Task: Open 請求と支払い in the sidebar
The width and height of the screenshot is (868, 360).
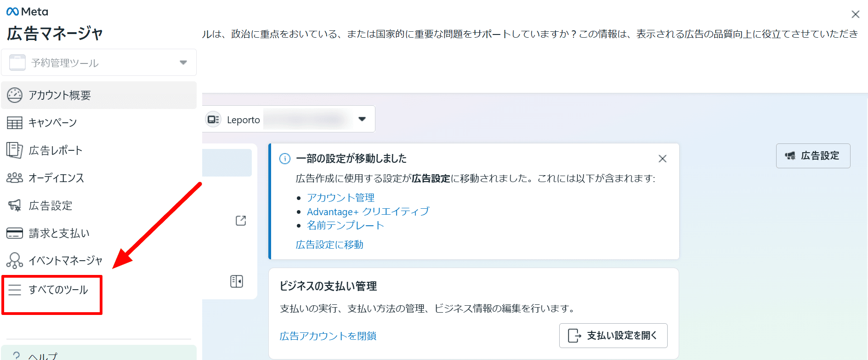Action: [x=99, y=233]
